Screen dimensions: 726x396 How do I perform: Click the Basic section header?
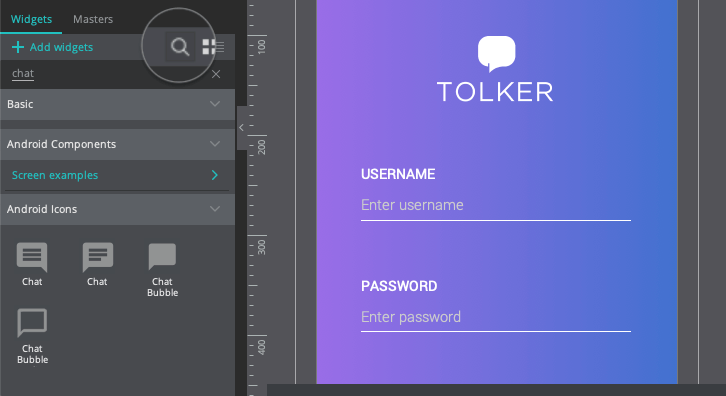(118, 104)
